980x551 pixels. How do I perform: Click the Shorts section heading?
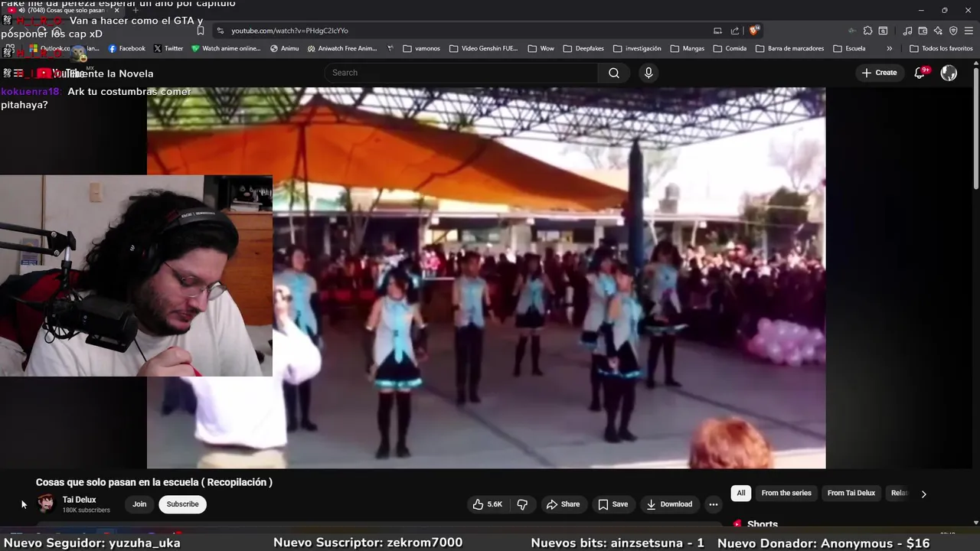[x=762, y=524]
